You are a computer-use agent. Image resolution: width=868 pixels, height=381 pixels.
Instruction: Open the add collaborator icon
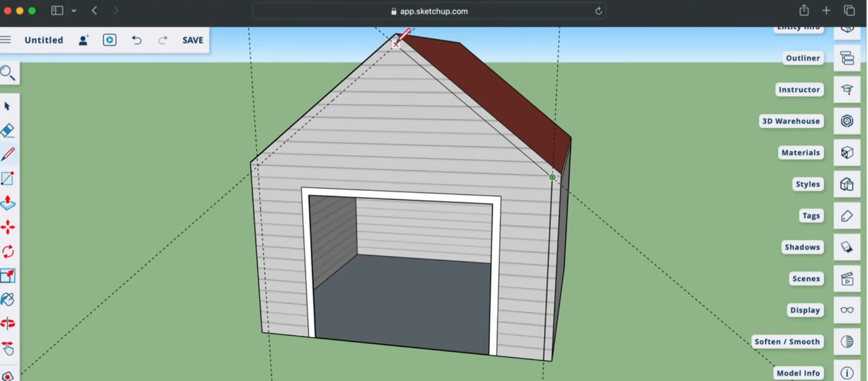click(x=84, y=40)
